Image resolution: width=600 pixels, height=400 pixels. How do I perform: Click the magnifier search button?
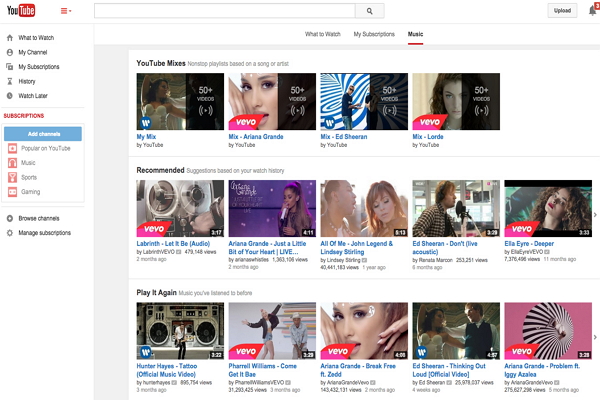pyautogui.click(x=369, y=11)
